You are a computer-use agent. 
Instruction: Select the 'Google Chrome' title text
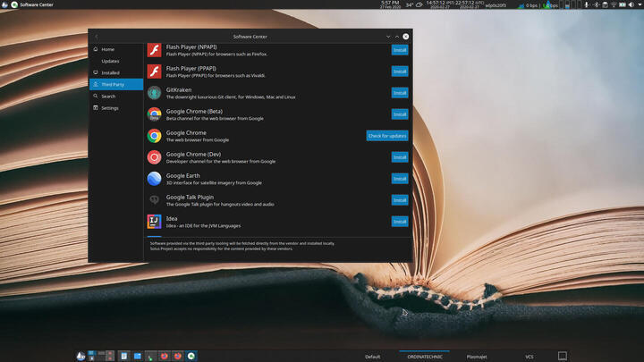pos(186,133)
